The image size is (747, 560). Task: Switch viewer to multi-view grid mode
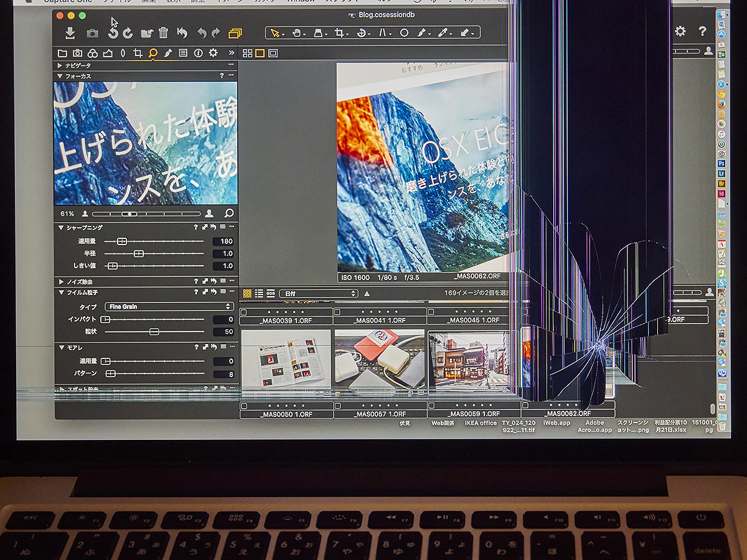(x=247, y=53)
